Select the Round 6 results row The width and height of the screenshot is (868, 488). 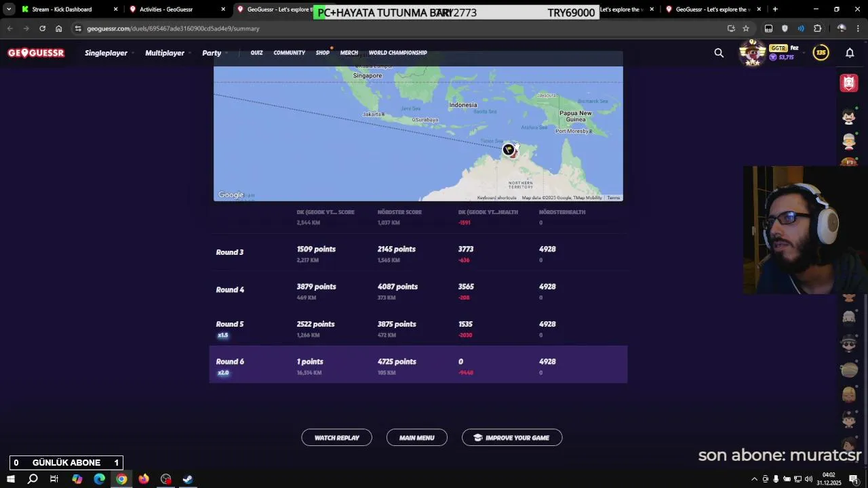[x=418, y=365]
